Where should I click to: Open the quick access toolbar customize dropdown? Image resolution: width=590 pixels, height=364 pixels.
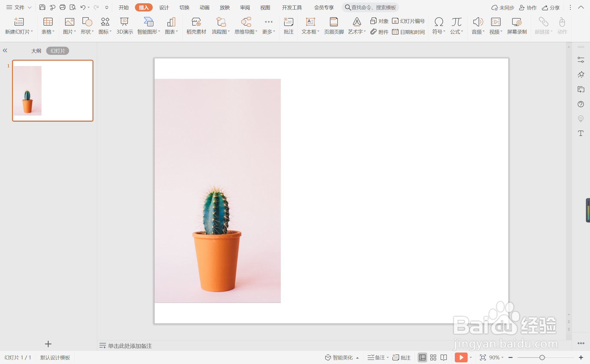(107, 8)
